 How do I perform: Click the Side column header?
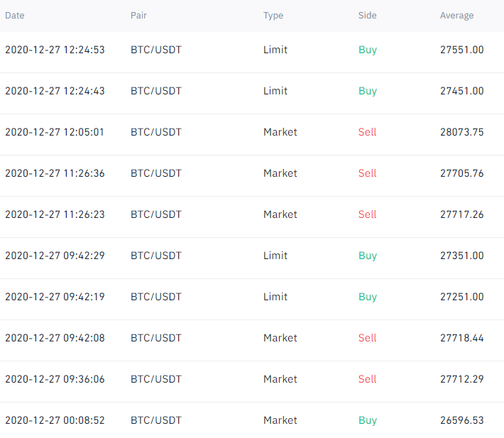[x=367, y=16]
